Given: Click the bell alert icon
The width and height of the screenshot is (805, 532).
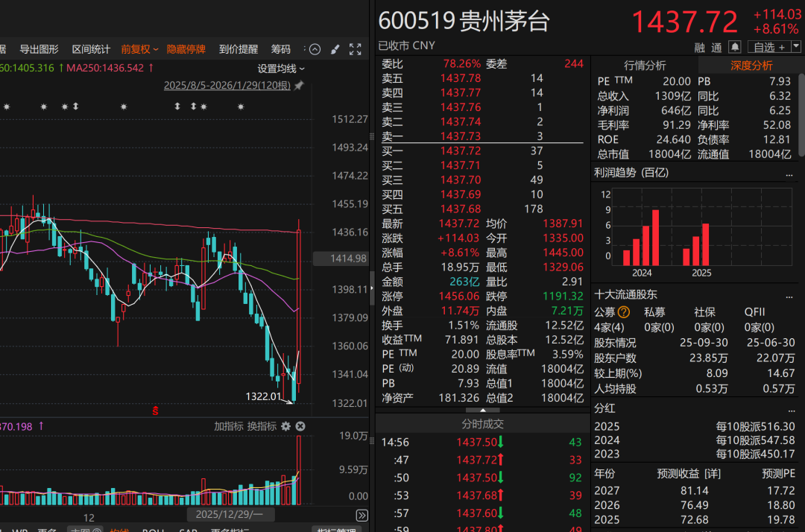Looking at the screenshot, I should (735, 47).
